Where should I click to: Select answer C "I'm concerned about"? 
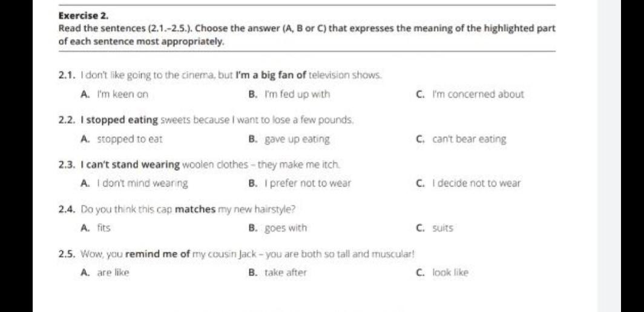point(470,95)
